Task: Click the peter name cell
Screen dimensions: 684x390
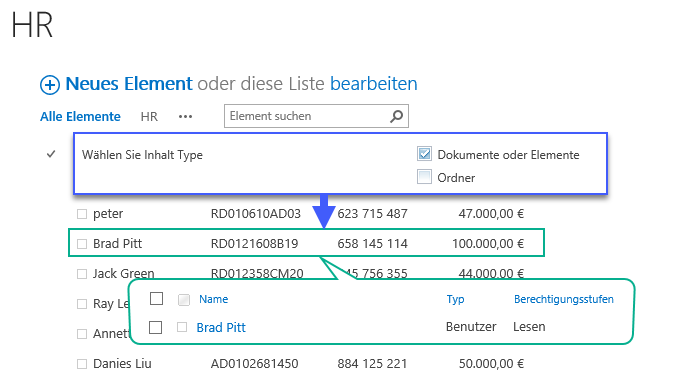Action: [108, 214]
